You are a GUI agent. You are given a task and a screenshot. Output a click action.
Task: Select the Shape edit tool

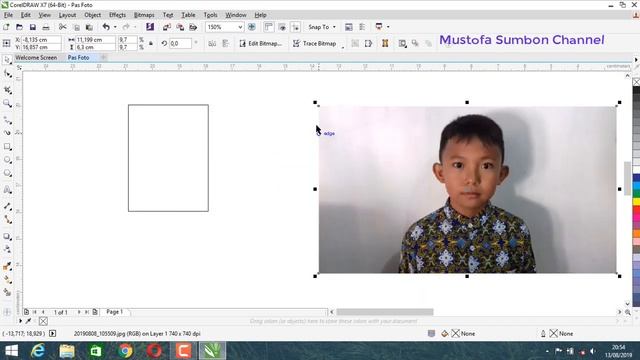click(x=7, y=74)
